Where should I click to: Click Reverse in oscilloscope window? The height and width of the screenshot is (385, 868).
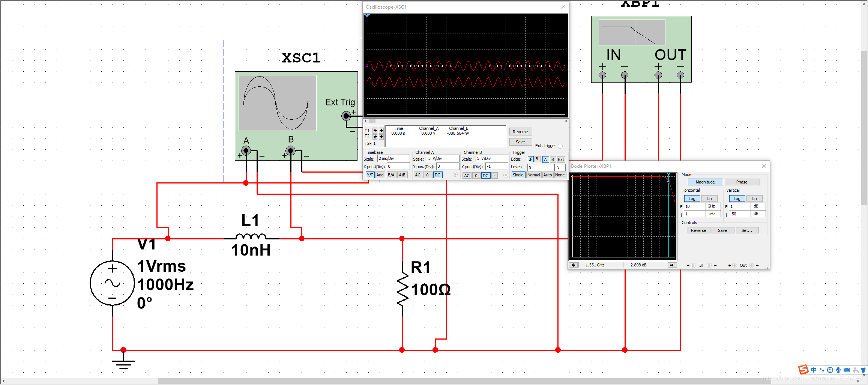click(x=520, y=132)
